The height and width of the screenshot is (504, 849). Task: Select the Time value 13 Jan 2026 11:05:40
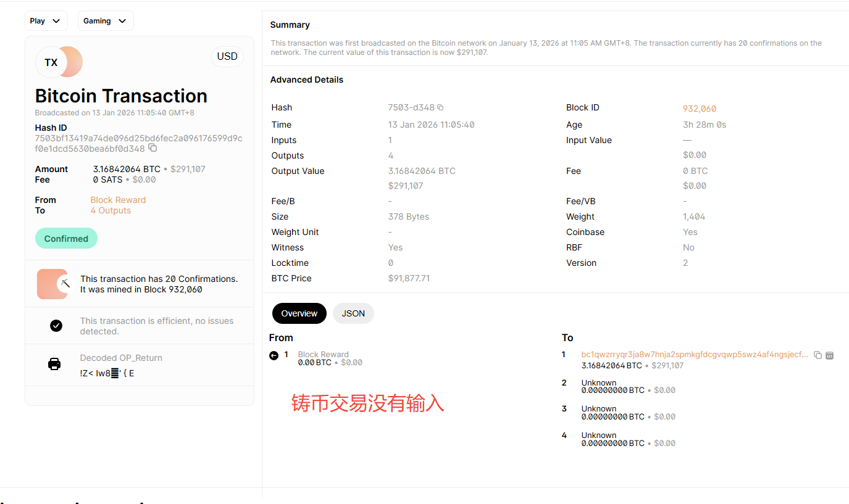pyautogui.click(x=431, y=125)
